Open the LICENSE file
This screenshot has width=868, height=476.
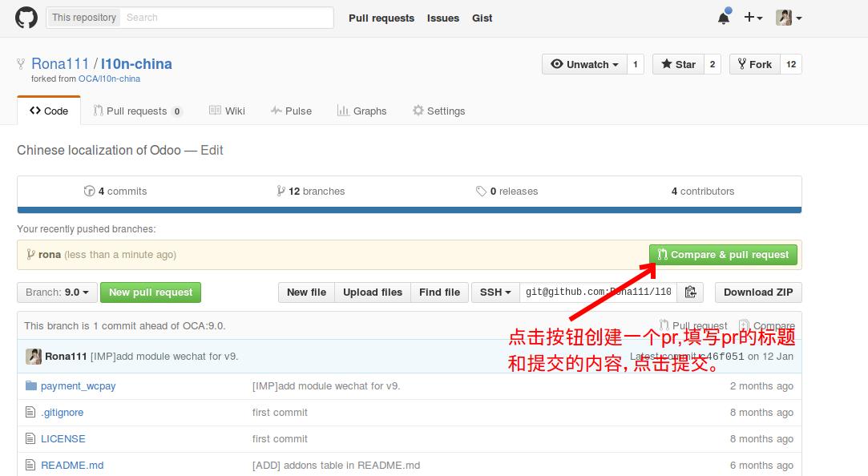point(63,439)
